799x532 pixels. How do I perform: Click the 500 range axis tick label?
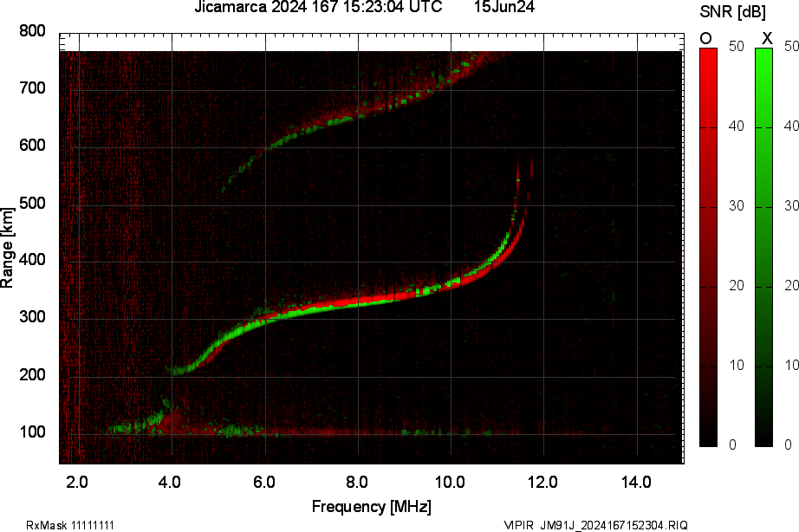coord(32,203)
